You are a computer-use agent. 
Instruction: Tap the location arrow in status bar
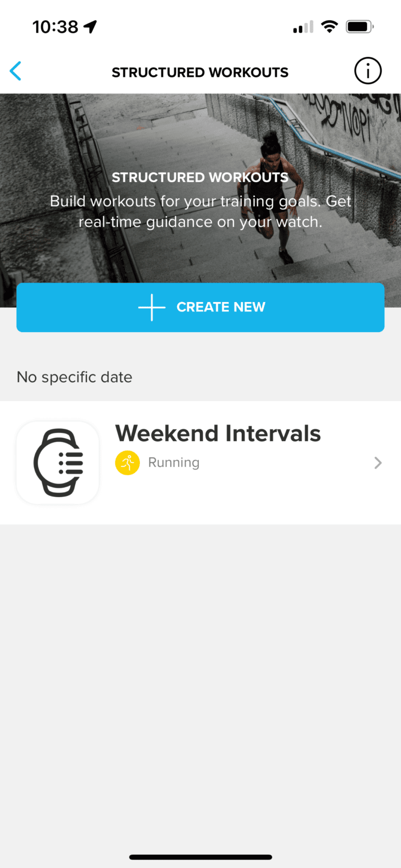90,27
